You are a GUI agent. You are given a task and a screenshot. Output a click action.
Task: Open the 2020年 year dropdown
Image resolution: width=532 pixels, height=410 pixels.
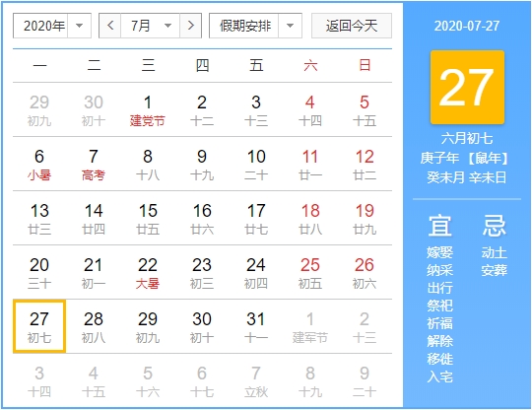pyautogui.click(x=52, y=26)
